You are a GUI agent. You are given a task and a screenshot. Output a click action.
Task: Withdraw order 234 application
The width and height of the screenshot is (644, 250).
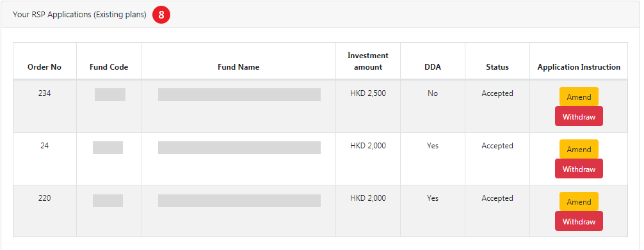tap(579, 116)
